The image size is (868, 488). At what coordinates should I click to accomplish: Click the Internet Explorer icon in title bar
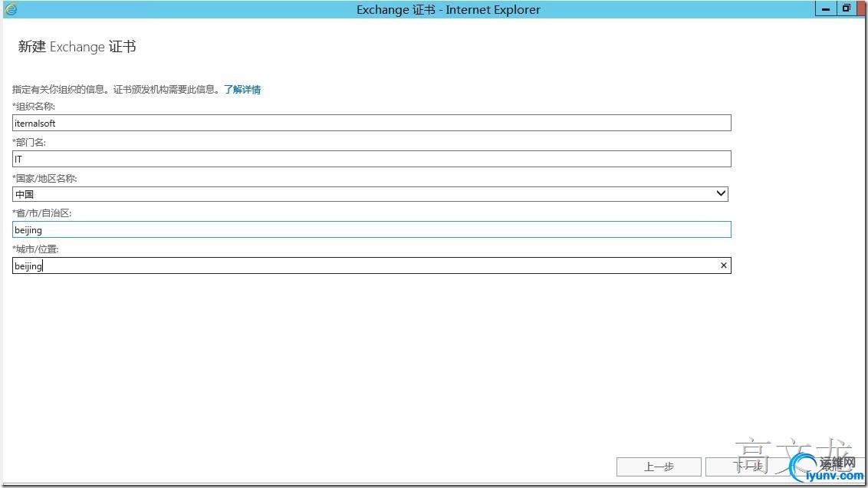click(x=11, y=9)
